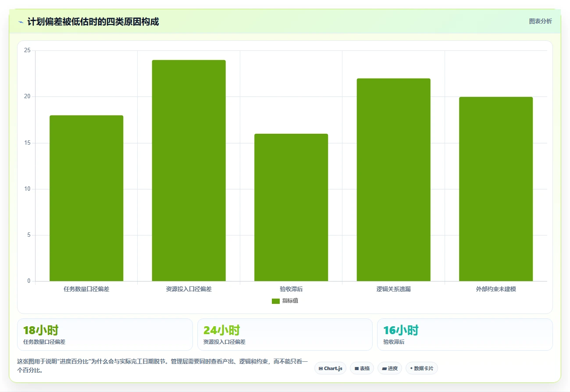Viewport: 570px width, 392px height.
Task: Select the 验收滞后 bar in chart
Action: pyautogui.click(x=291, y=207)
